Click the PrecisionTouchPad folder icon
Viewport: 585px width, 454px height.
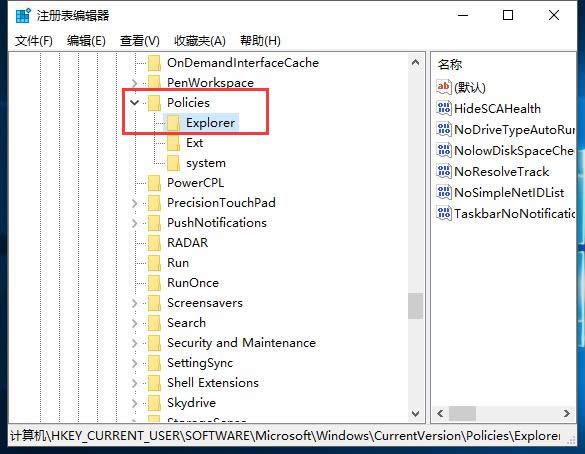point(154,203)
